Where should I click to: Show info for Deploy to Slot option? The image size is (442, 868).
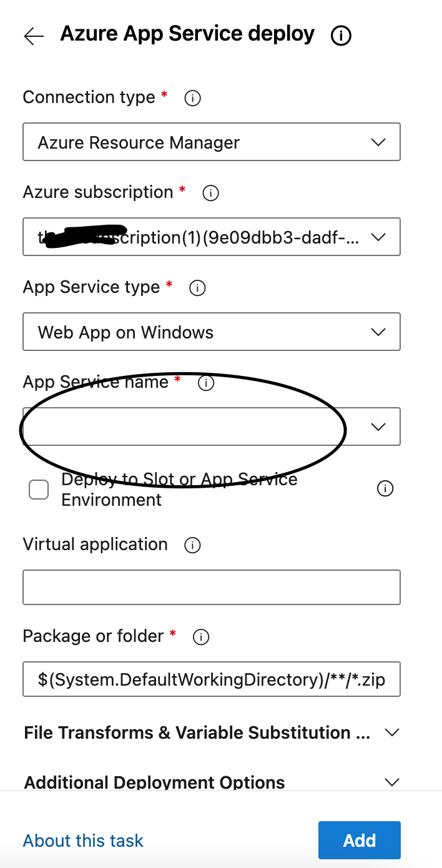[x=385, y=489]
